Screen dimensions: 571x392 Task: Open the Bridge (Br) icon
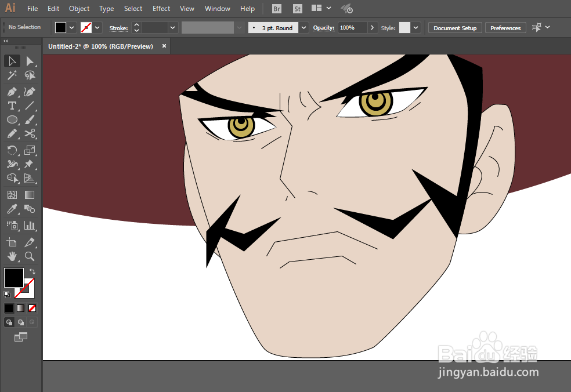pos(277,9)
